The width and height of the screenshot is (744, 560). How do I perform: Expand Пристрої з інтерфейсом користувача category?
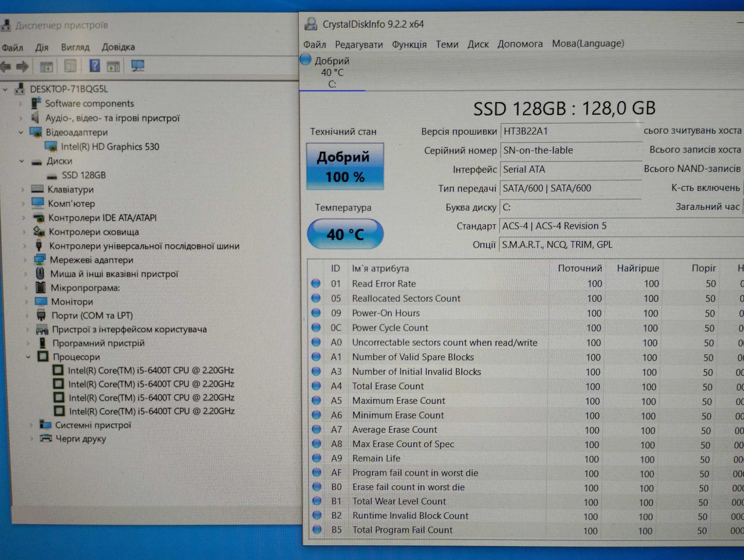(27, 329)
